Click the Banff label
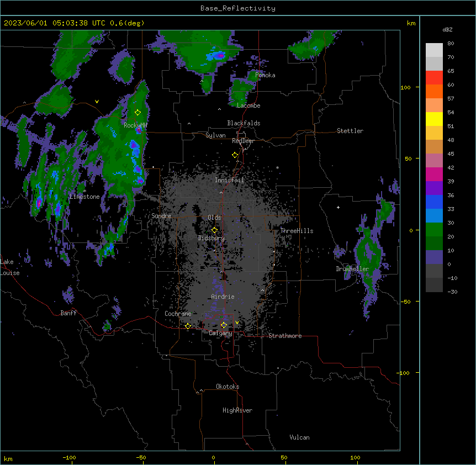This screenshot has width=476, height=465. click(68, 313)
